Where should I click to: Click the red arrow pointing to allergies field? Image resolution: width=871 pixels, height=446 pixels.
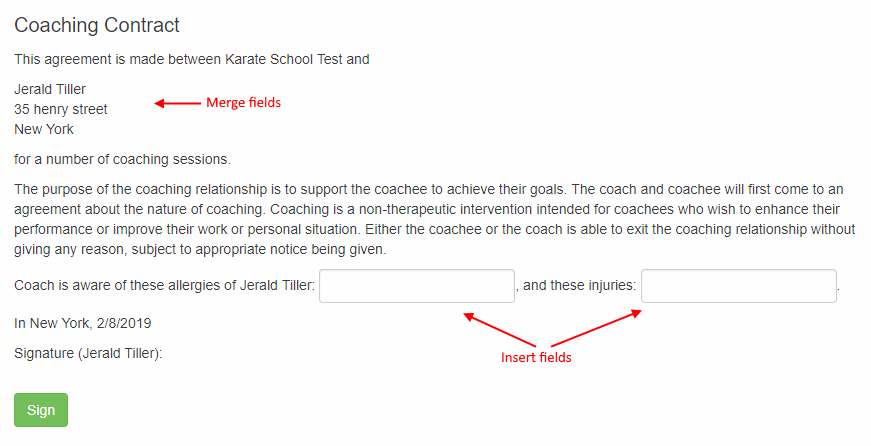(x=499, y=330)
